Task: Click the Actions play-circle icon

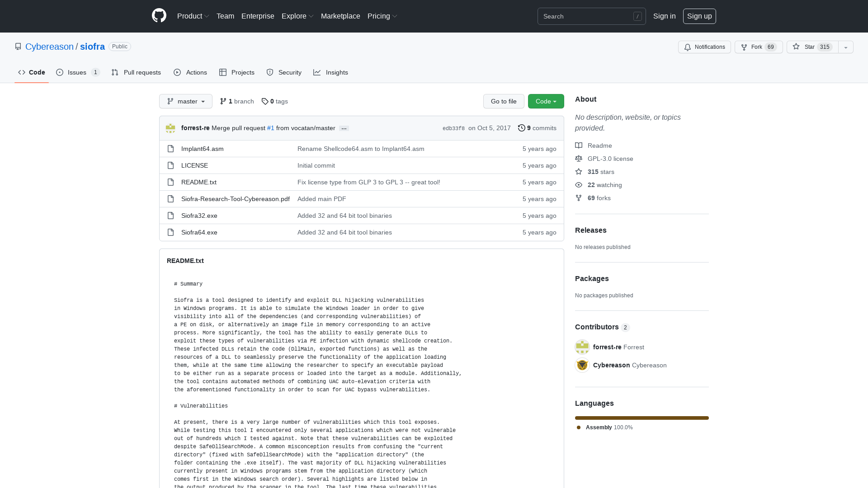Action: [178, 72]
